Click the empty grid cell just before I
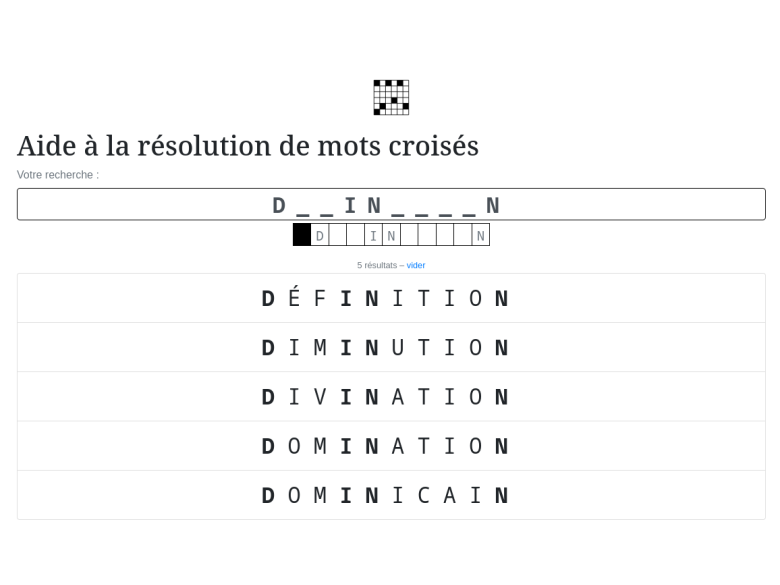Image resolution: width=780 pixels, height=585 pixels. click(355, 235)
